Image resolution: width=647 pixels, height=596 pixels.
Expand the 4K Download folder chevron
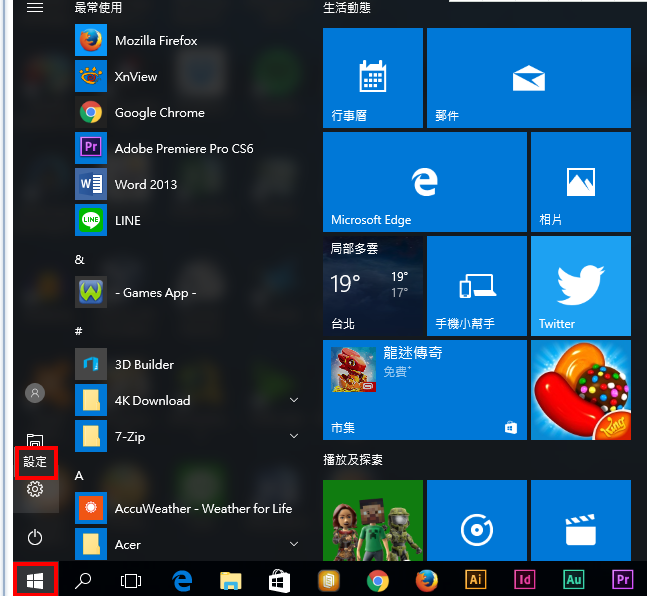coord(294,400)
